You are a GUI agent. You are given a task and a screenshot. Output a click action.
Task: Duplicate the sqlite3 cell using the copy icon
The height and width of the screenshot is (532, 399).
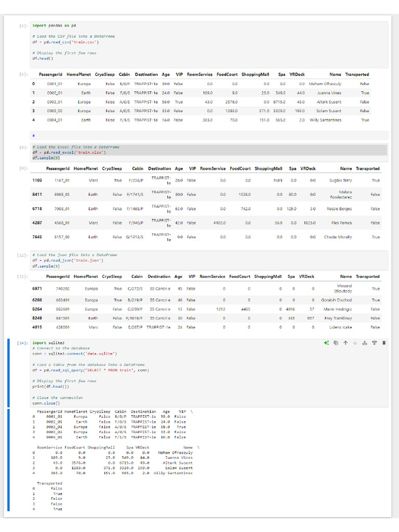336,343
